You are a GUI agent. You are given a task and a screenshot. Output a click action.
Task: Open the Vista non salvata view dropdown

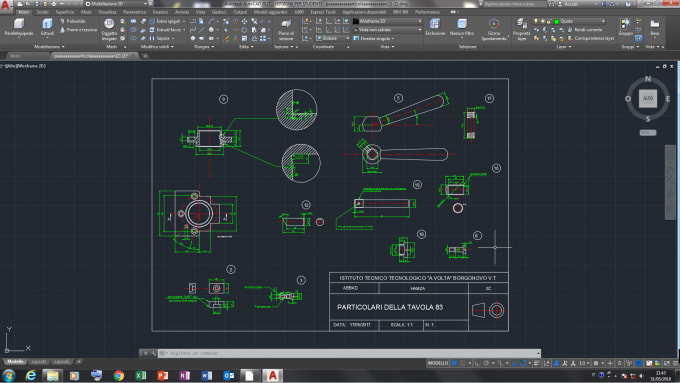pos(387,29)
